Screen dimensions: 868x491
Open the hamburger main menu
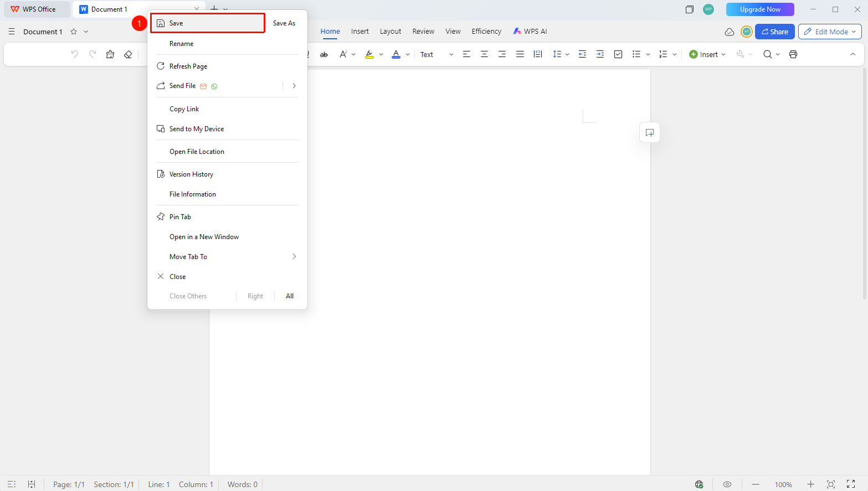pos(12,32)
